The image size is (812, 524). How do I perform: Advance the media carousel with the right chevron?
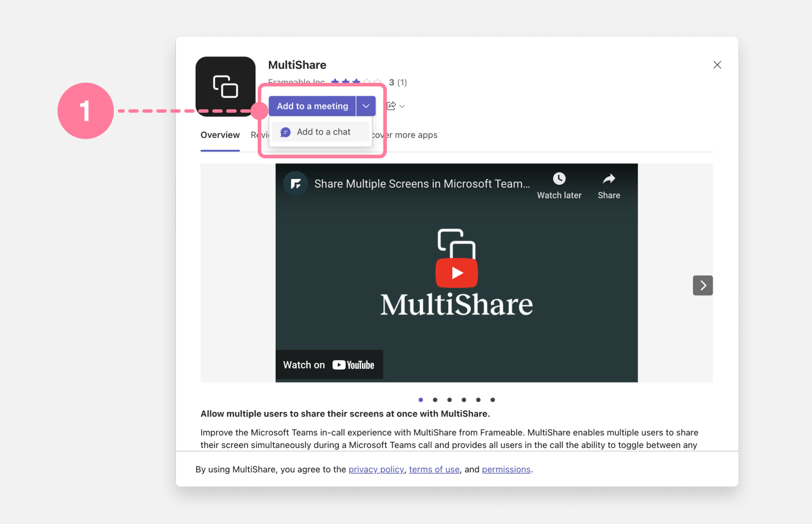pyautogui.click(x=703, y=285)
